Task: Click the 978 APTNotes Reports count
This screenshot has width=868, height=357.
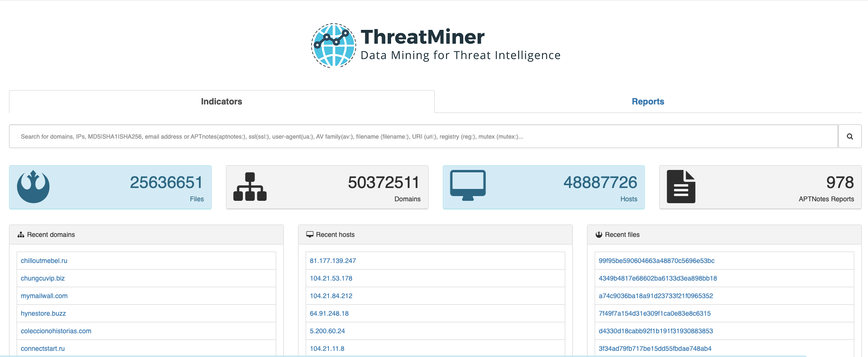Action: coord(840,183)
